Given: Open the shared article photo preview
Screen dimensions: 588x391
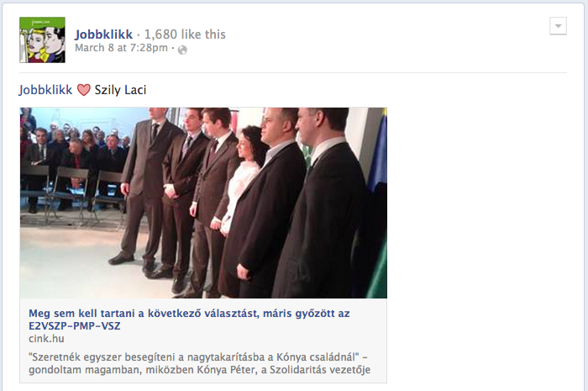Looking at the screenshot, I should pyautogui.click(x=203, y=203).
